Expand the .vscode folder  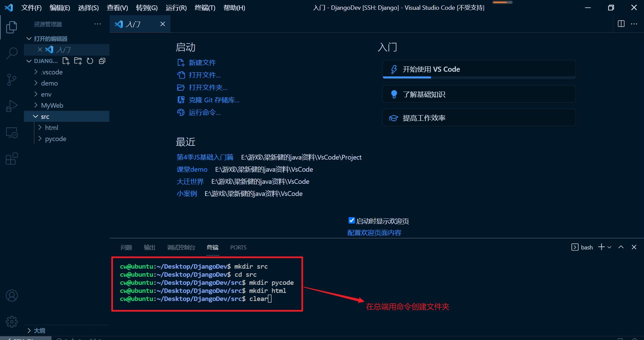click(67, 72)
